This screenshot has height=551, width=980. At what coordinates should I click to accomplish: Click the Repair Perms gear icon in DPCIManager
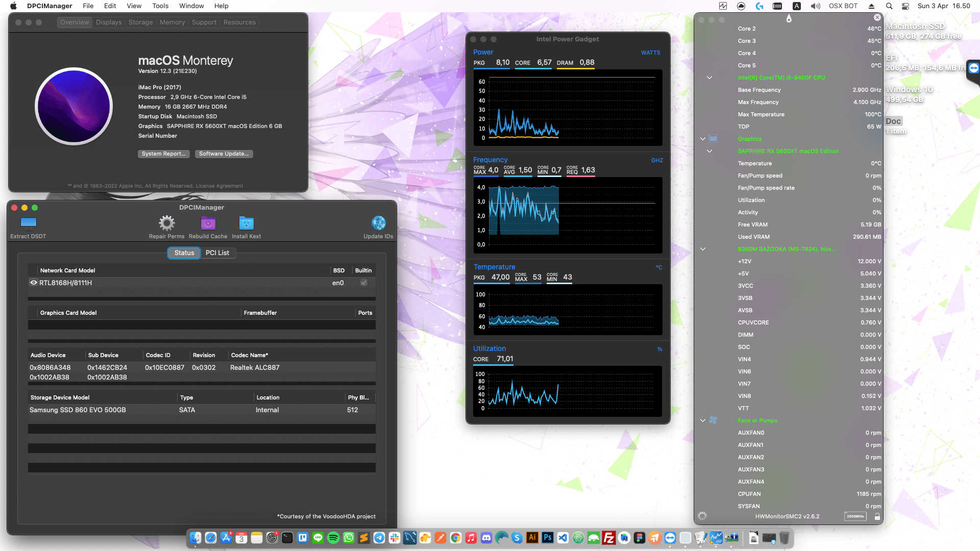coord(166,223)
